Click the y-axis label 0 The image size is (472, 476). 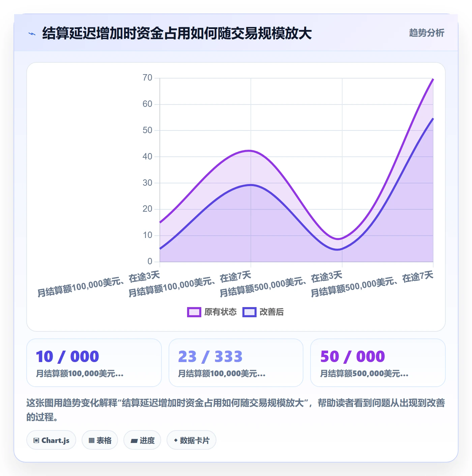(x=150, y=261)
